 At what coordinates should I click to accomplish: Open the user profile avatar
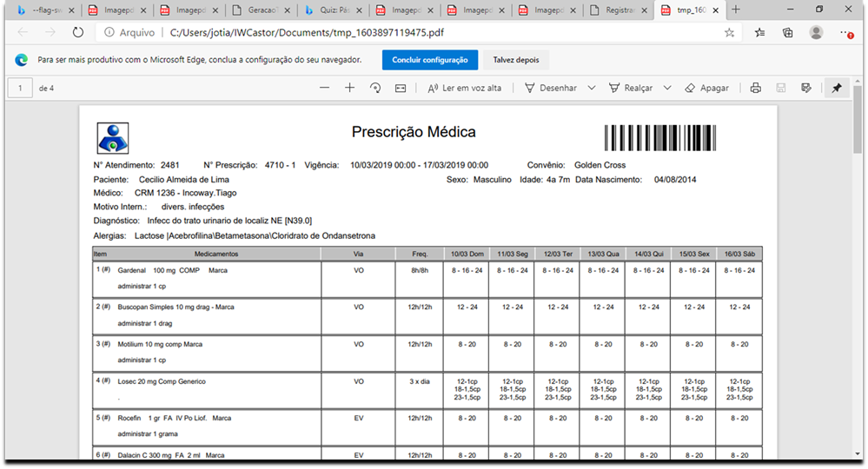tap(816, 32)
